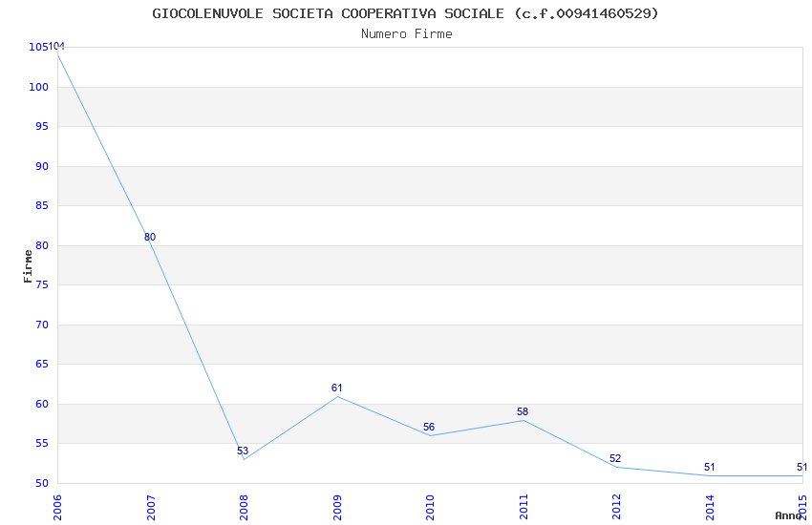This screenshot has width=812, height=525.
Task: Select the subtitle Numero Firme
Action: coord(407,34)
